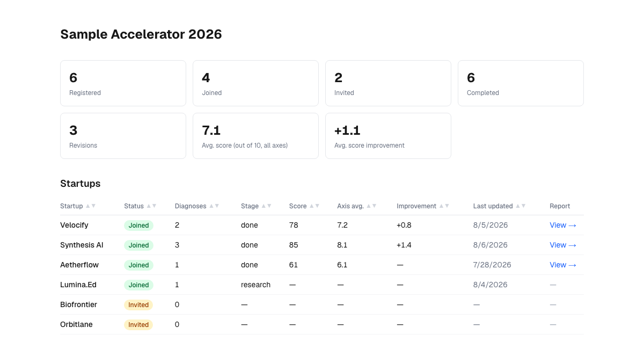Click Lumina.Ed startup name
Viewport: 644px width, 349px height.
tap(78, 285)
